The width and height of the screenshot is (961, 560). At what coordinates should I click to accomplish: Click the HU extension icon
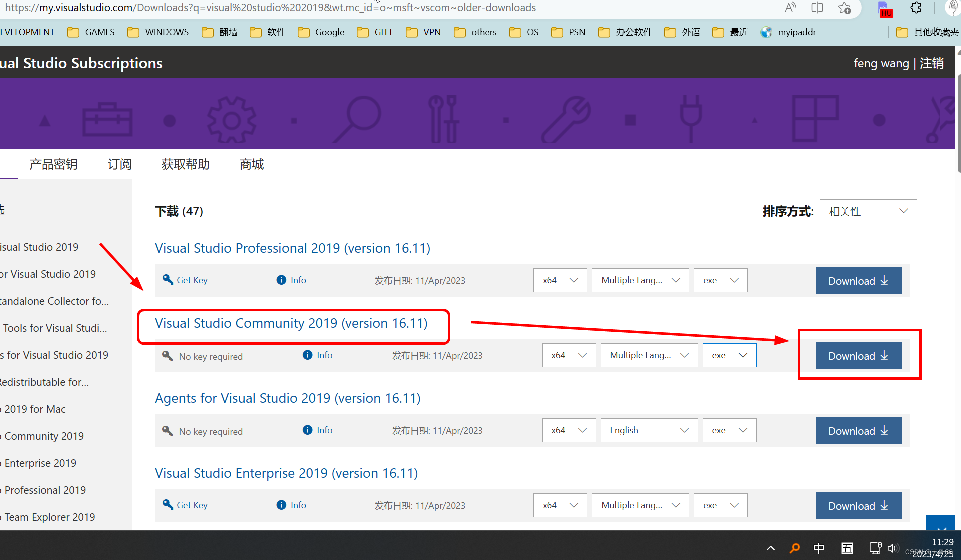coord(885,10)
